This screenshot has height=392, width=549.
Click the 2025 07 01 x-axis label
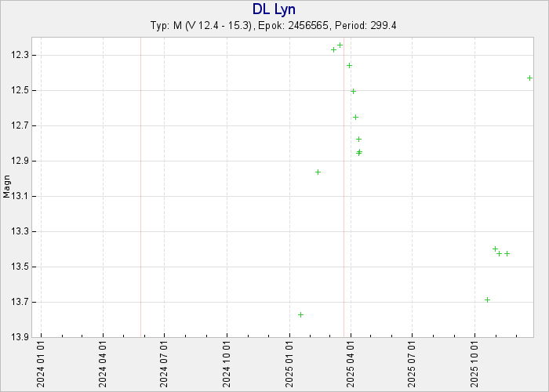click(x=413, y=364)
